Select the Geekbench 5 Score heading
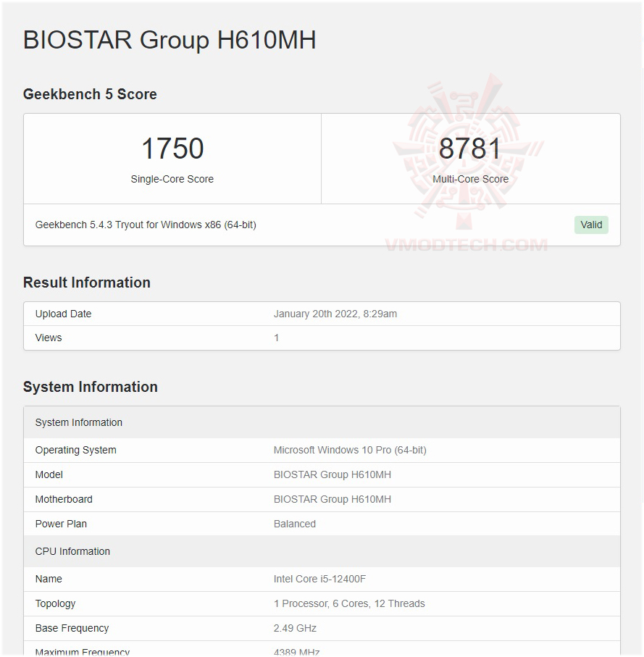Screen dimensions: 644x657 90,94
